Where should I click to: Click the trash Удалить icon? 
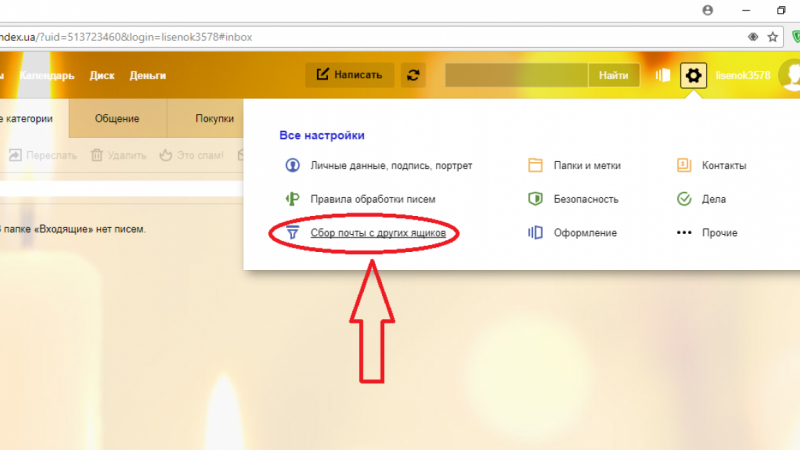pos(97,155)
